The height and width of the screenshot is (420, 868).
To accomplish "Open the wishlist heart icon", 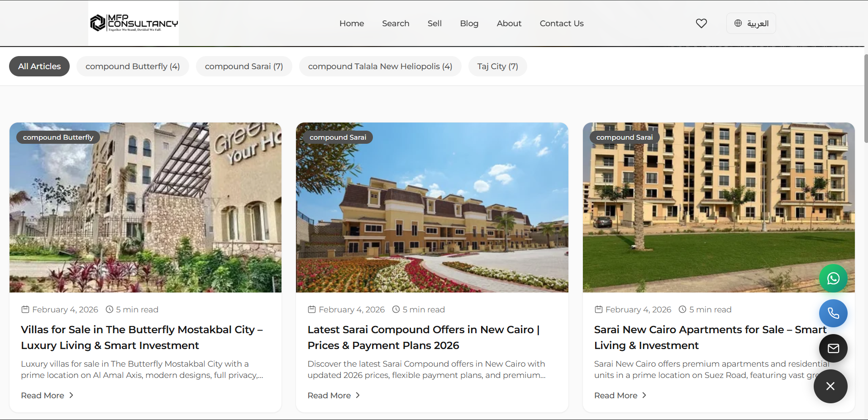I will [x=701, y=23].
